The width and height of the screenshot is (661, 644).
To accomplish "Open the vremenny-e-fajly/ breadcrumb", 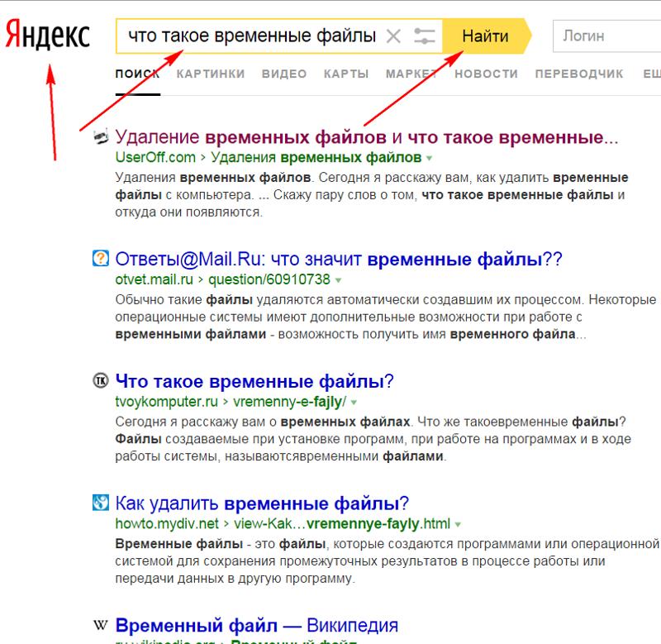I will (290, 402).
